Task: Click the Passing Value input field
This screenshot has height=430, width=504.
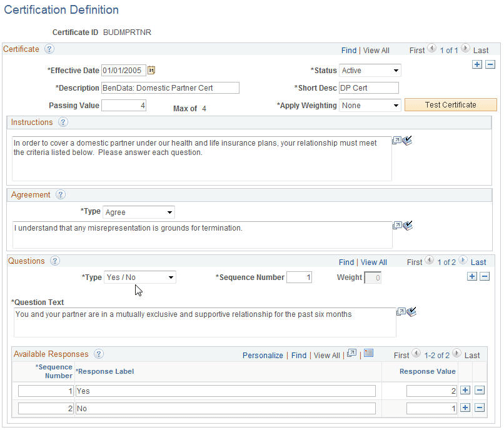Action: 123,106
